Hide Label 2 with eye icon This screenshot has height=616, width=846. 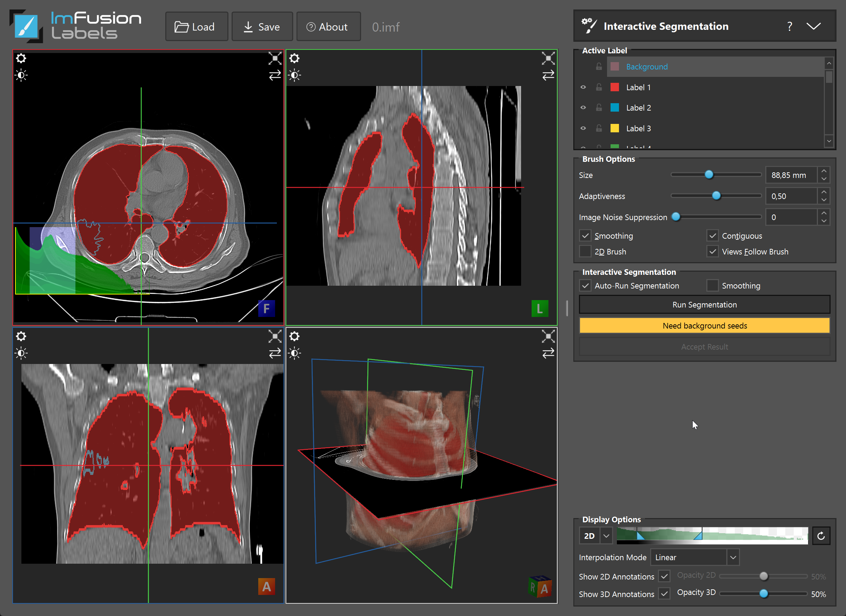click(x=583, y=107)
